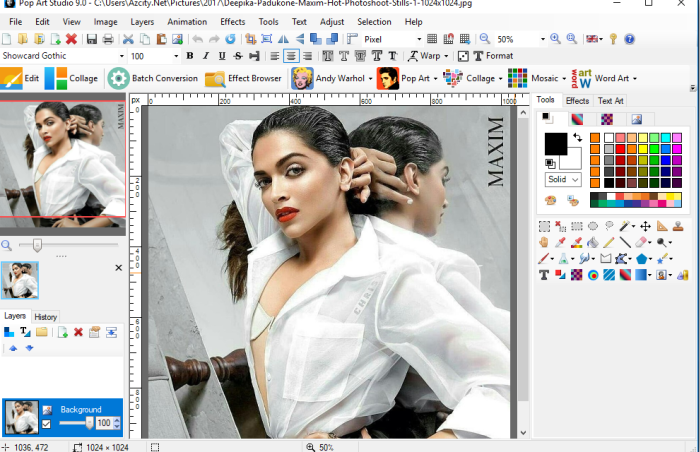Click the Format text button

[493, 56]
